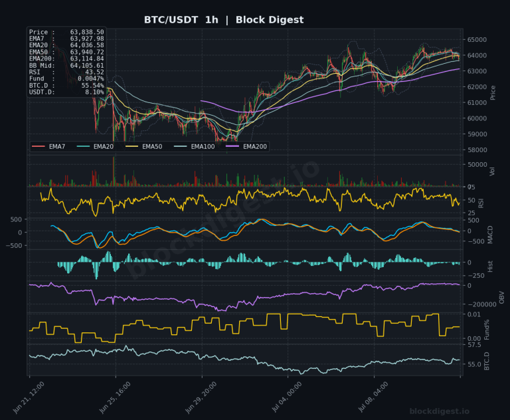Select the 'RSI : 43.52' readout line
The width and height of the screenshot is (510, 420).
[x=66, y=72]
